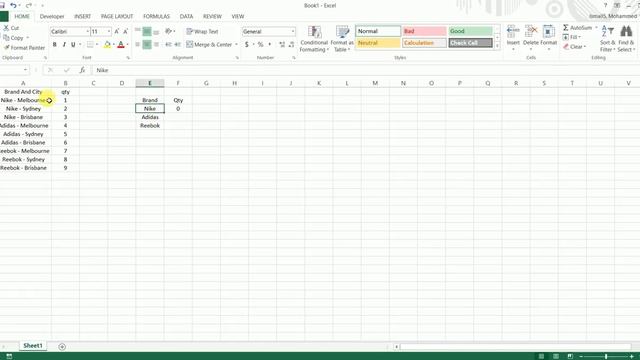The width and height of the screenshot is (640, 360).
Task: Apply the Normal cell style
Action: click(x=378, y=31)
